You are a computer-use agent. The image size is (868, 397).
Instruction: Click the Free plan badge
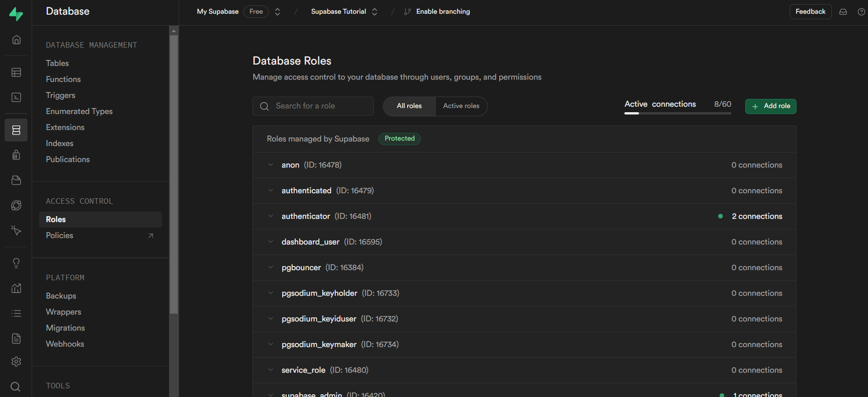(256, 12)
